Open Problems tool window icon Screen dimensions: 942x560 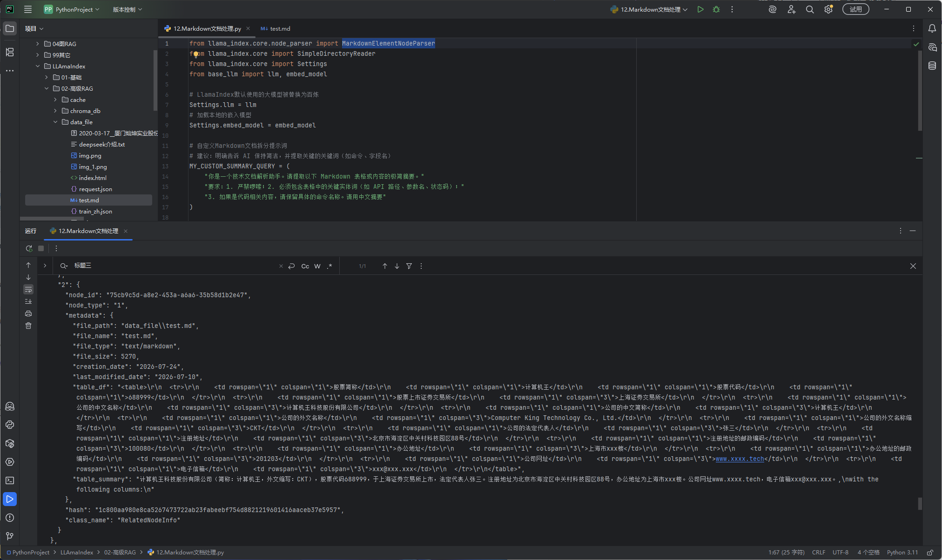[10, 518]
